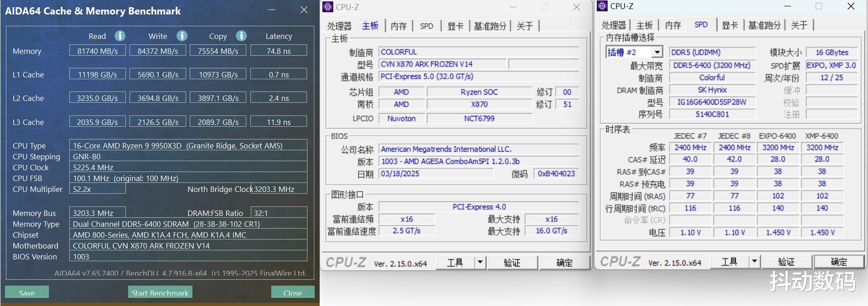This screenshot has width=868, height=306.
Task: Click the Close button in AIDA64
Action: (x=293, y=292)
